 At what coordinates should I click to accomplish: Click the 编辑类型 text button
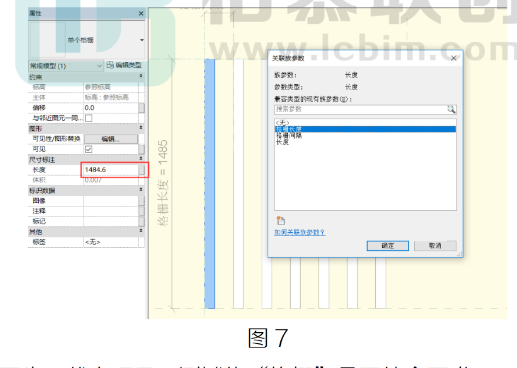pos(129,66)
